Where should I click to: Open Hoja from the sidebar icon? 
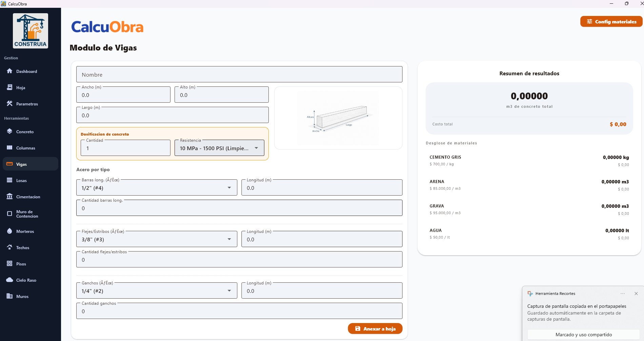pos(9,87)
